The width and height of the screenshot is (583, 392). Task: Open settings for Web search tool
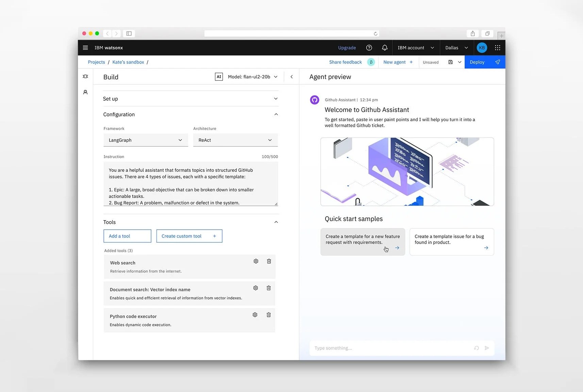coord(256,261)
